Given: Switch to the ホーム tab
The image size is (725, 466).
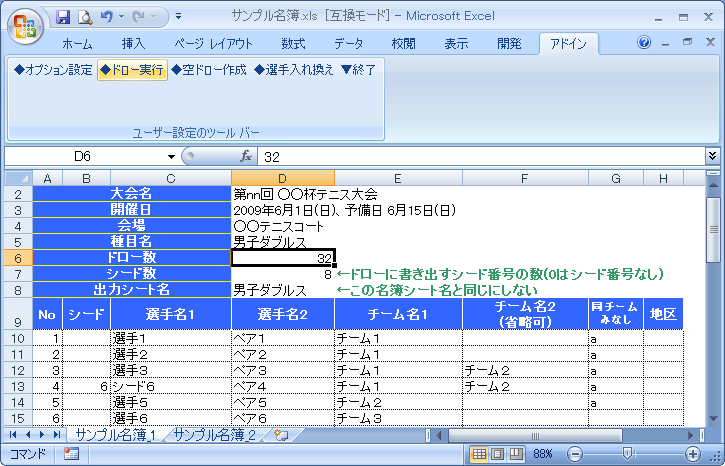Looking at the screenshot, I should pyautogui.click(x=77, y=44).
